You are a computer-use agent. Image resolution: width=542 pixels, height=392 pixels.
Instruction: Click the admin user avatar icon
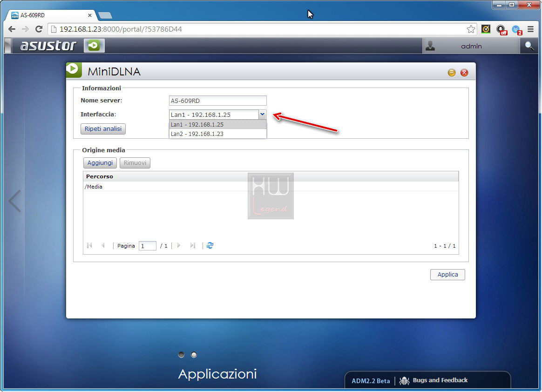point(430,46)
